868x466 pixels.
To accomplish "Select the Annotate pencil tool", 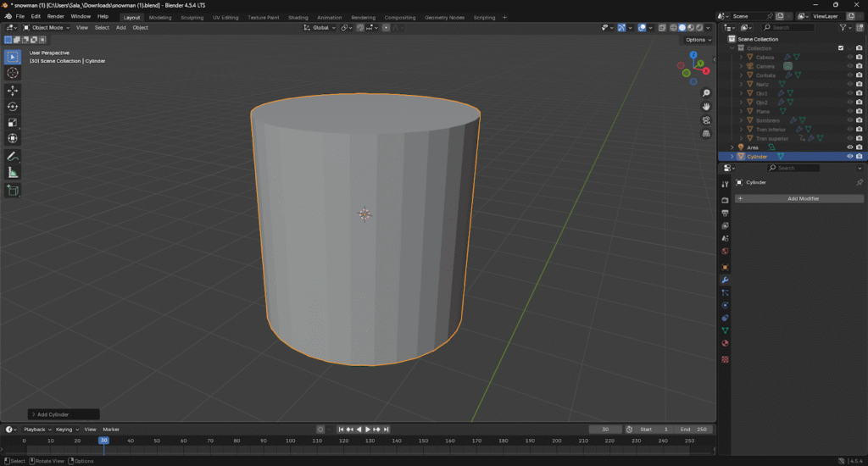I will (13, 157).
